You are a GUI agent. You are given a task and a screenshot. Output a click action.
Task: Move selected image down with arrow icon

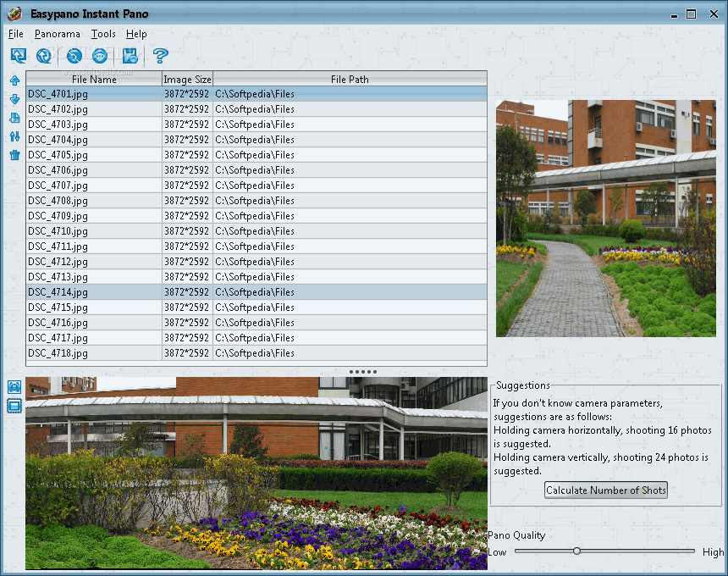click(15, 99)
